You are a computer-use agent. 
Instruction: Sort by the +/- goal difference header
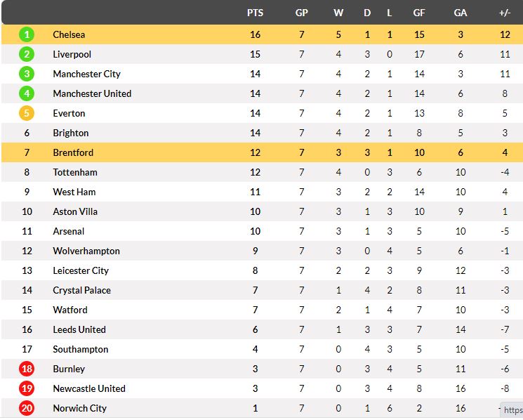505,13
